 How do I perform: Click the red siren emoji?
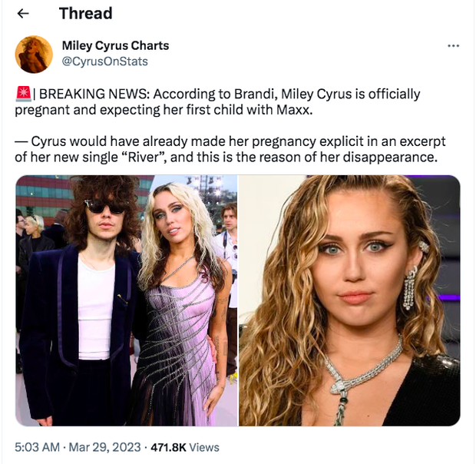(22, 94)
